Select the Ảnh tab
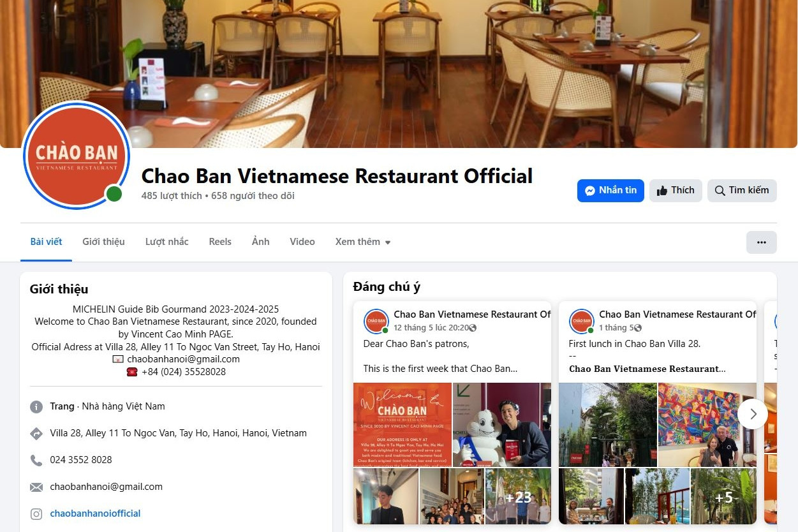The image size is (798, 532). [x=260, y=242]
